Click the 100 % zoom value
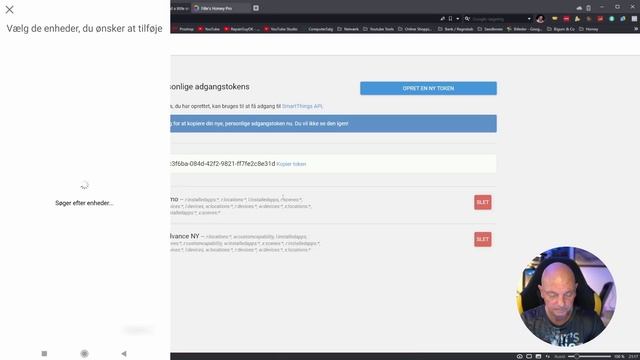The height and width of the screenshot is (360, 640). click(x=619, y=356)
